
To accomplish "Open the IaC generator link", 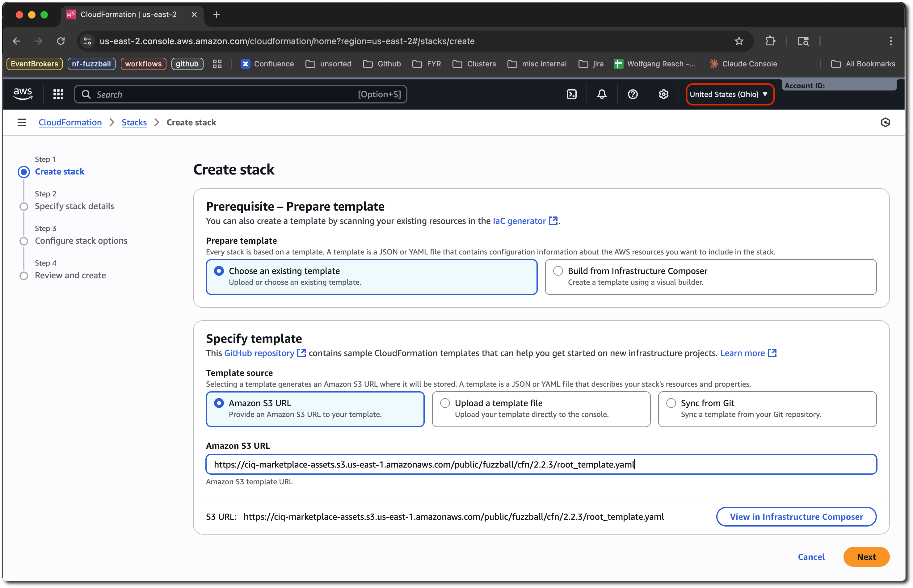I will pyautogui.click(x=525, y=221).
